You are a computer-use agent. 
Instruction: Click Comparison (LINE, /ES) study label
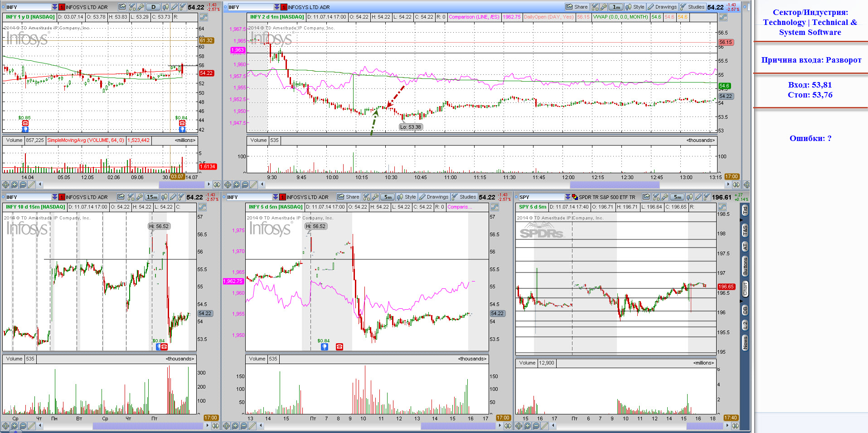coord(474,17)
